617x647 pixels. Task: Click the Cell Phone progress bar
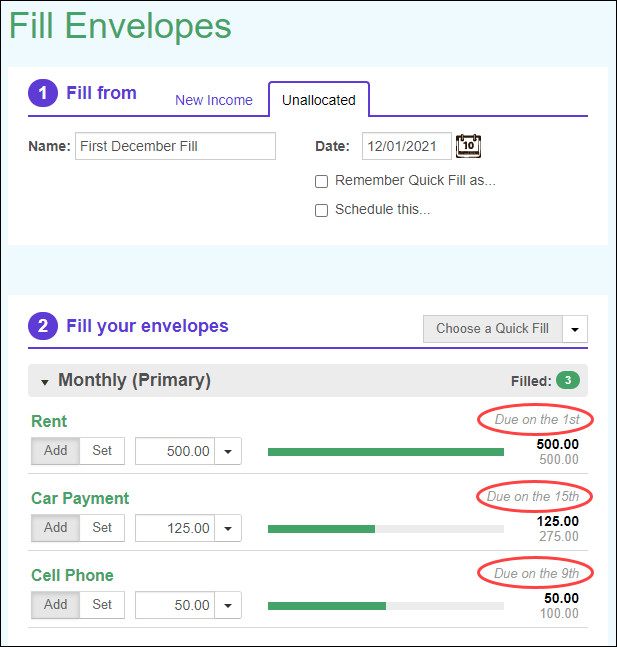click(385, 606)
